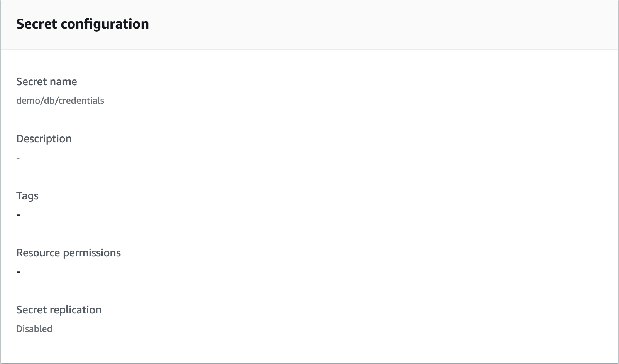Click the "Secret configuration" panel heading
The image size is (619, 364).
click(82, 24)
